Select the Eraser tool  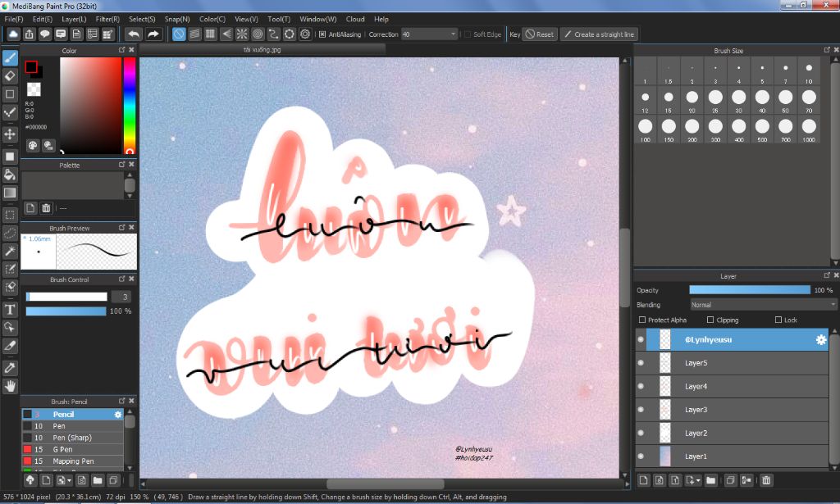coord(10,76)
